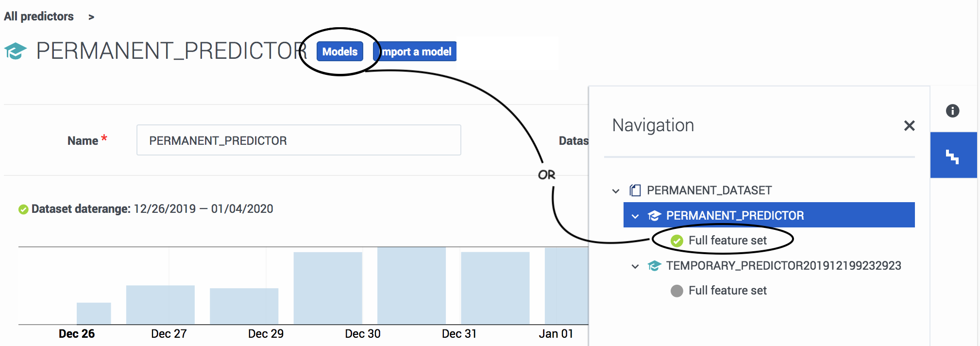The height and width of the screenshot is (346, 980).
Task: Click the Dec 30 bar in chart
Action: point(411,286)
